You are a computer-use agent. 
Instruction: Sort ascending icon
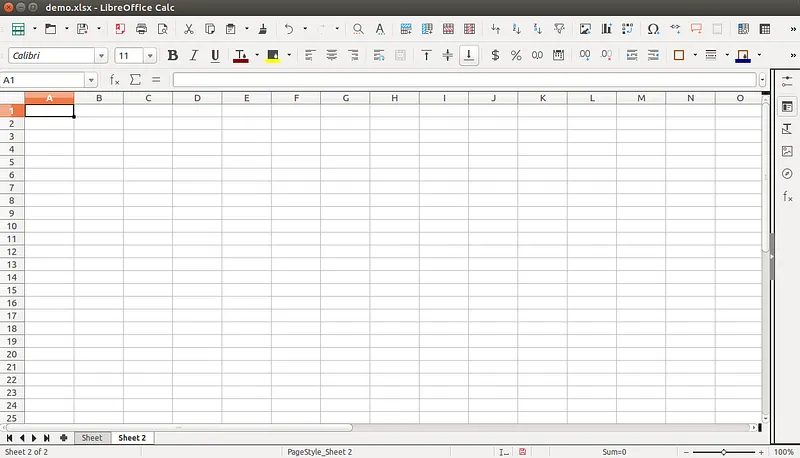pos(516,29)
